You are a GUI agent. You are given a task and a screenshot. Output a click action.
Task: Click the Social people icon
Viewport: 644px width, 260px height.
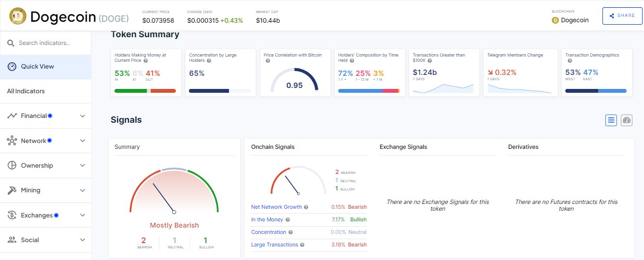click(12, 240)
